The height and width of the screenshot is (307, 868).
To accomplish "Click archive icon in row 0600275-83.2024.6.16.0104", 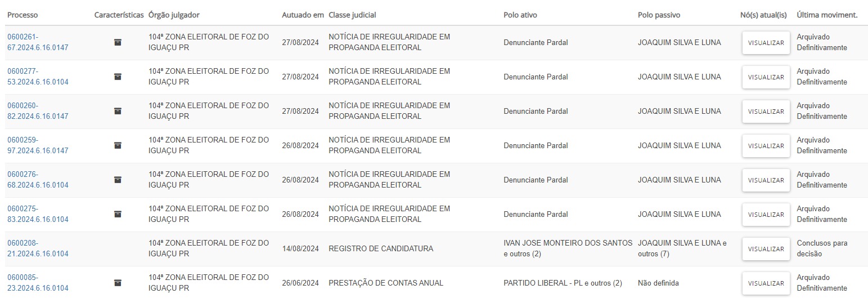I will pos(118,214).
